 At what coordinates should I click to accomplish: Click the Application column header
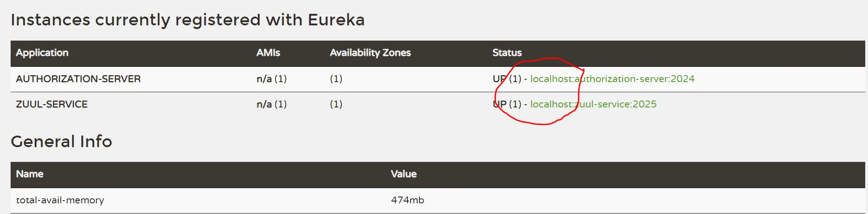pos(42,53)
